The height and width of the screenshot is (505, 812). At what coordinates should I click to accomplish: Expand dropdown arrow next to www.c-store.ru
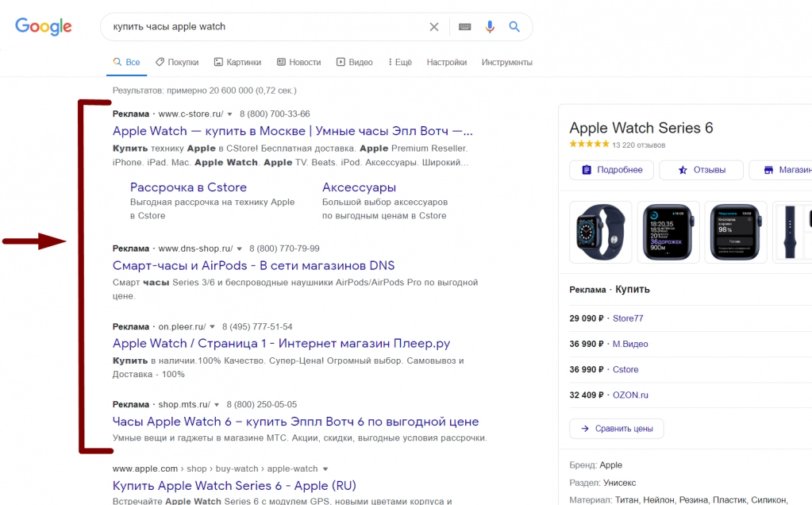click(229, 114)
